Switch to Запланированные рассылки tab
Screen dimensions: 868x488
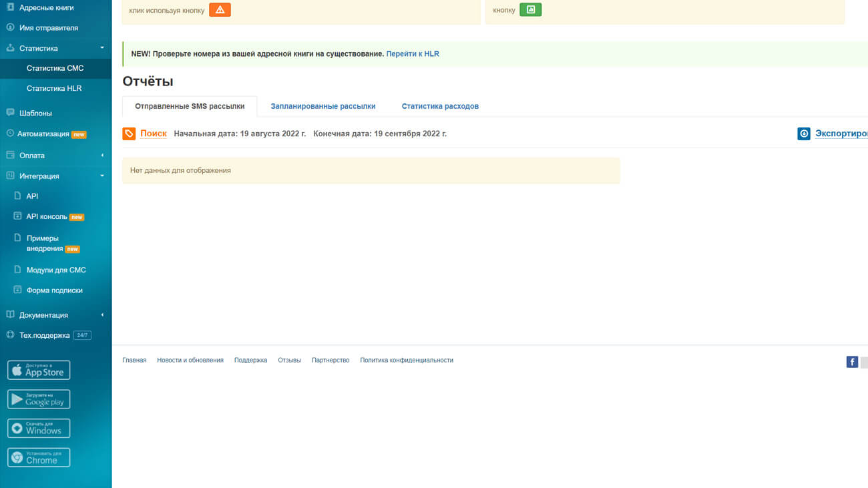point(322,106)
